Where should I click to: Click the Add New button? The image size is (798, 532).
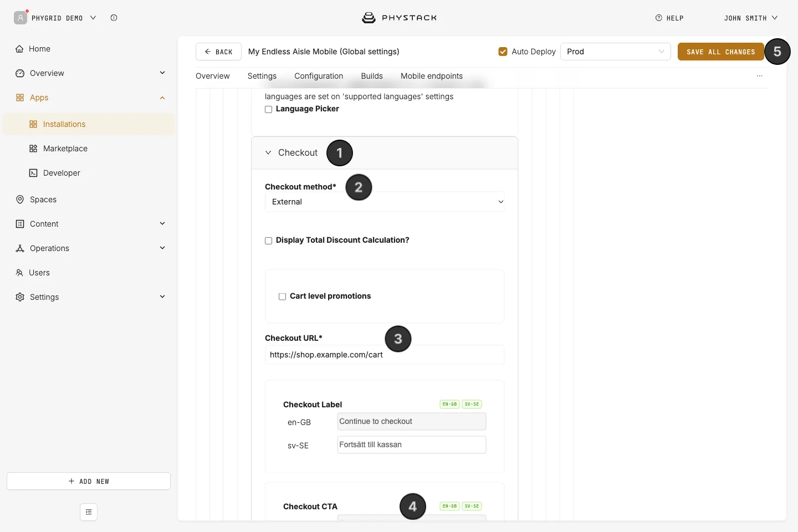click(89, 481)
